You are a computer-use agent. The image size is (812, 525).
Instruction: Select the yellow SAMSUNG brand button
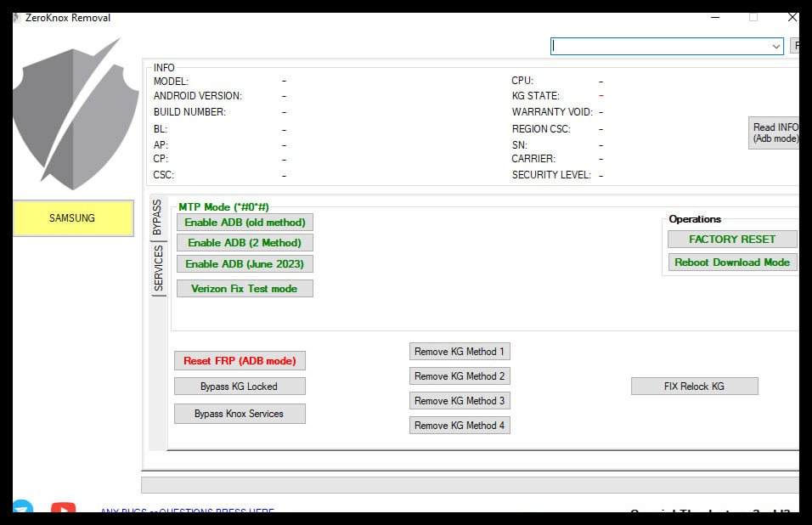[x=73, y=218]
